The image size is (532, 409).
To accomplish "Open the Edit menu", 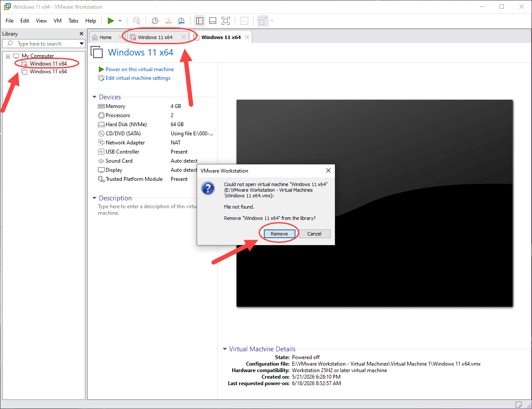I will [25, 21].
